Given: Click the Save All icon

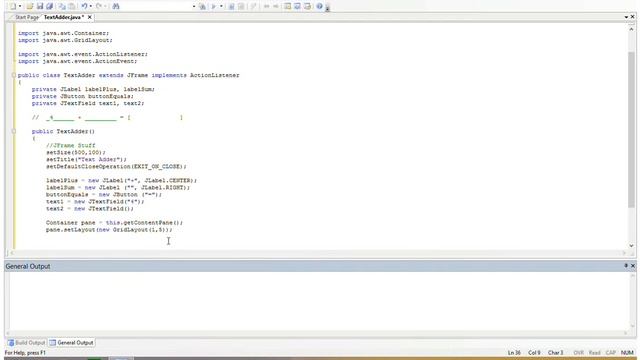Looking at the screenshot, I should click(x=50, y=6).
